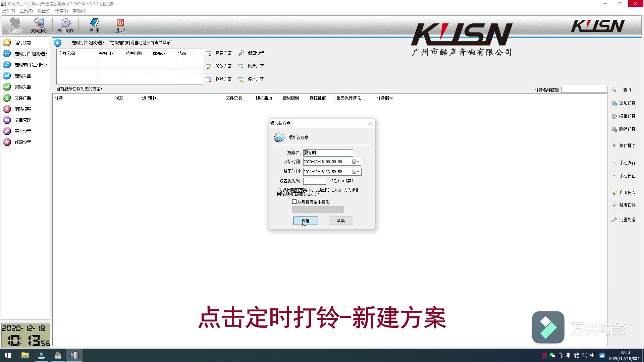644x362 pixels.
Task: Open the 语言(L) menu
Action: pos(61,11)
